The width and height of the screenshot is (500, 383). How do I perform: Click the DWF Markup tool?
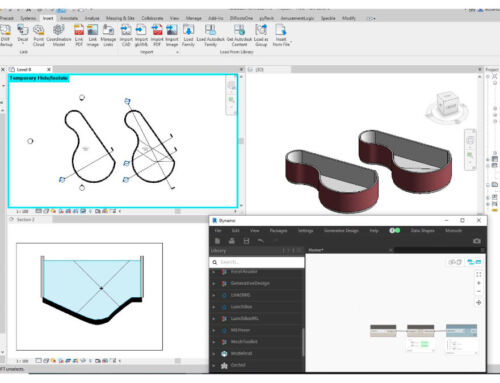click(5, 35)
